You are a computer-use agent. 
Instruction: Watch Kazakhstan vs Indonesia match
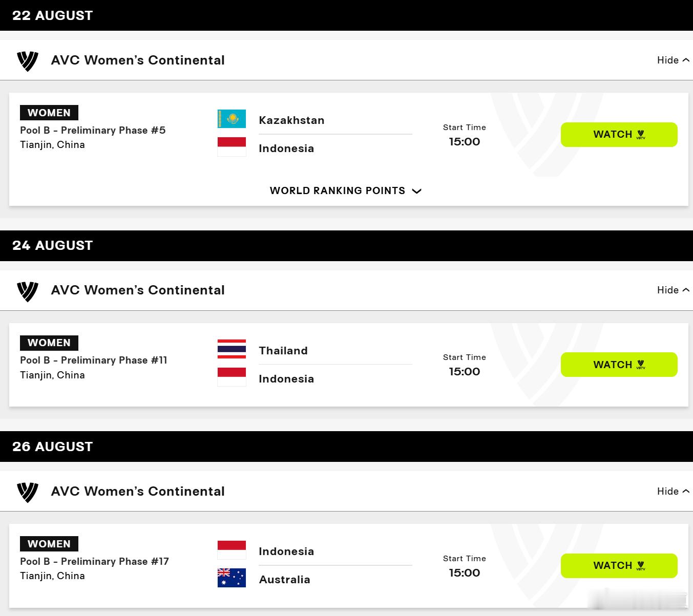(x=619, y=135)
